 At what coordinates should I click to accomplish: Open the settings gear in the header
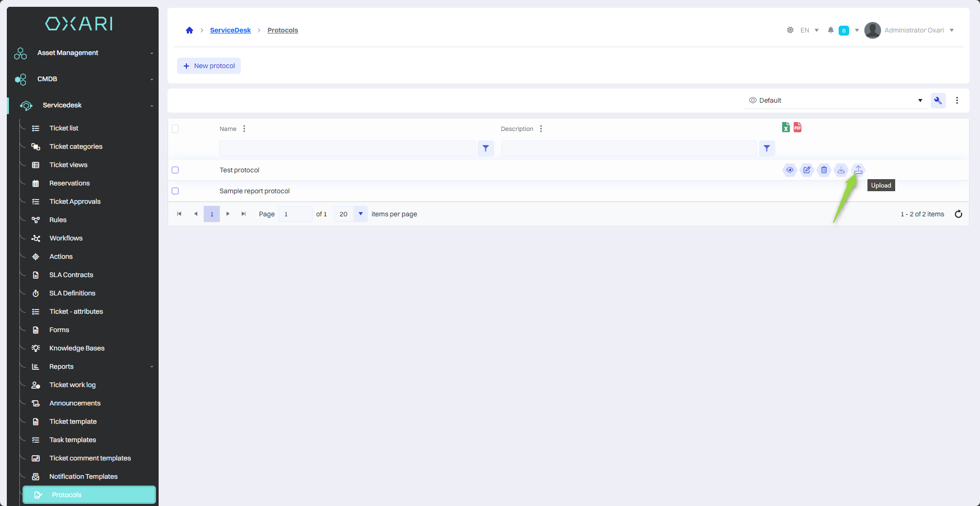(790, 30)
